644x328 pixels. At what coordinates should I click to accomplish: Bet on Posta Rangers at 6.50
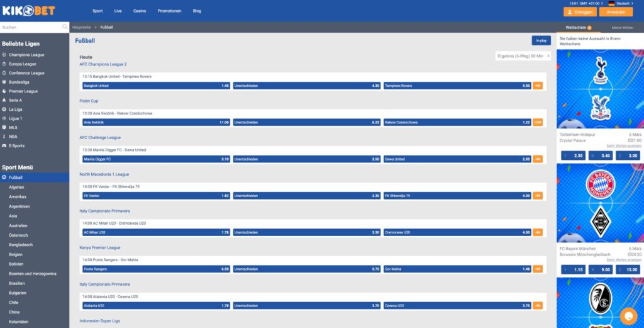pyautogui.click(x=156, y=269)
